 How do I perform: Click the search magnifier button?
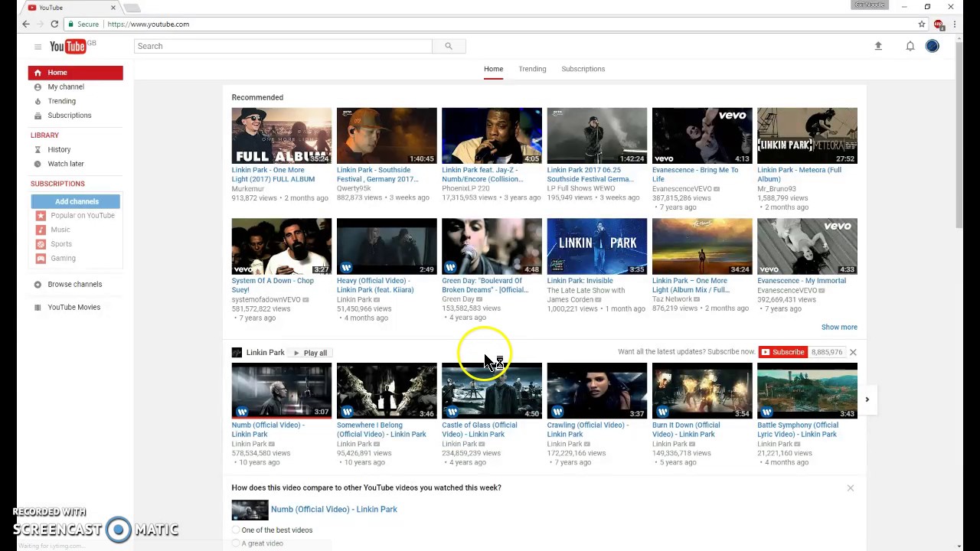click(x=449, y=46)
